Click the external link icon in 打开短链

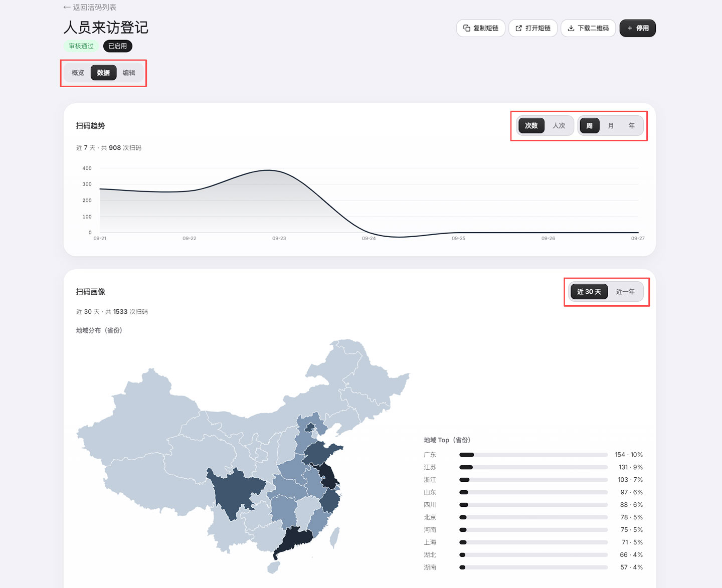[519, 28]
